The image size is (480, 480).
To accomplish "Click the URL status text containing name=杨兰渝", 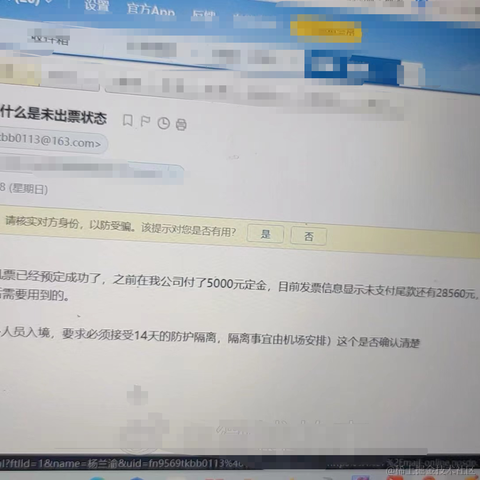I will 122,464.
